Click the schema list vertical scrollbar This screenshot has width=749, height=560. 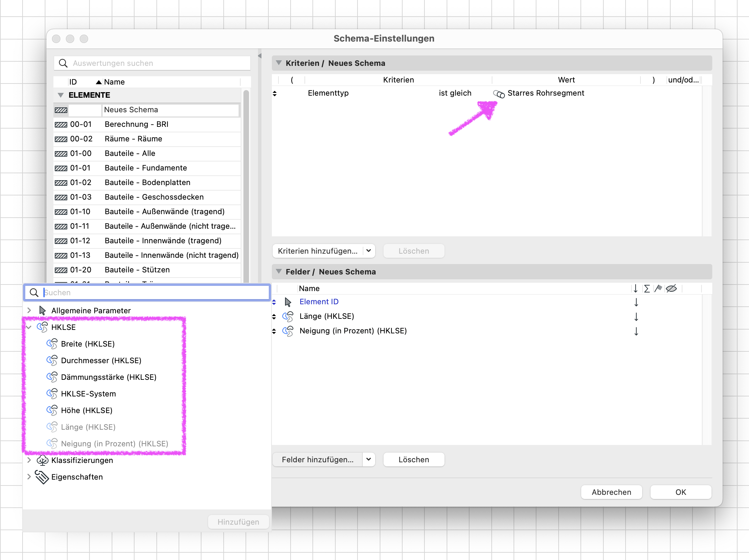[246, 186]
